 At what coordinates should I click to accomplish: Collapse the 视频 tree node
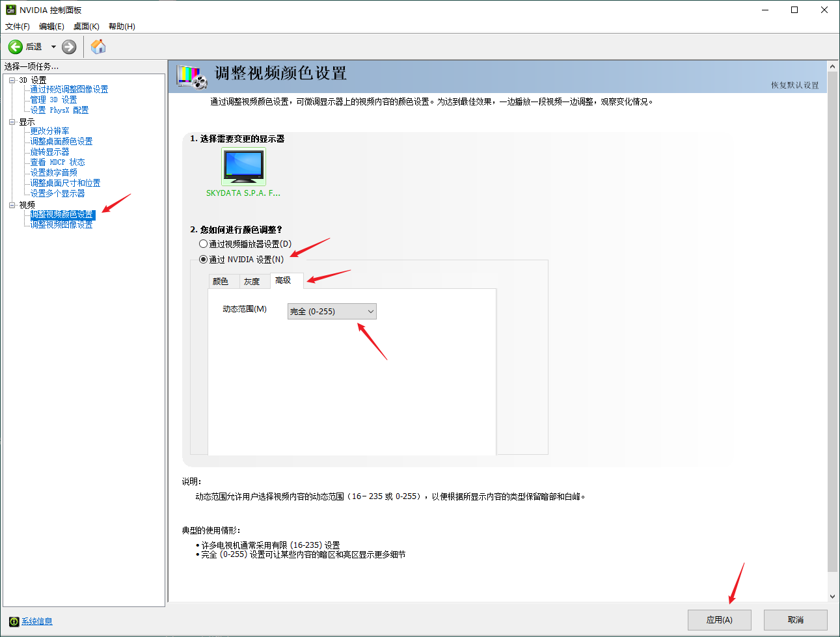point(12,205)
